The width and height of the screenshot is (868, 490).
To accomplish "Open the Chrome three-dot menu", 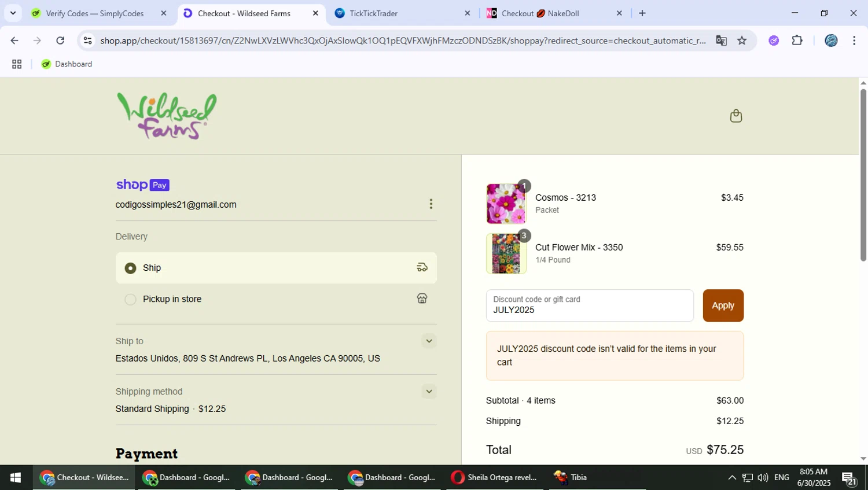I will [x=854, y=40].
